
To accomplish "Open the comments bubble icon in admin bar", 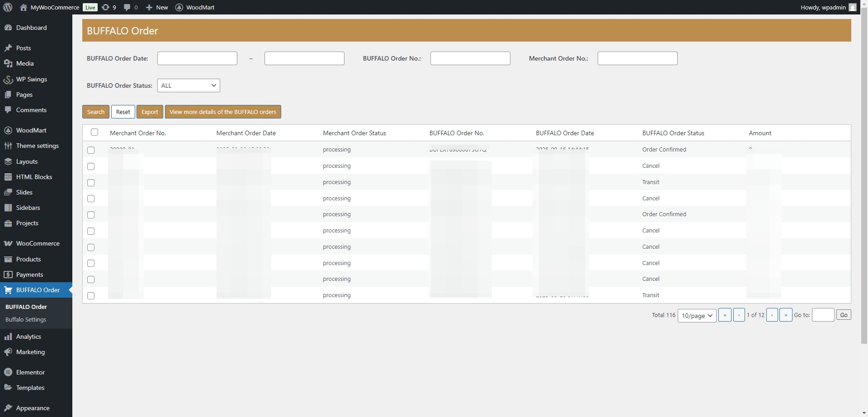I will (x=127, y=7).
